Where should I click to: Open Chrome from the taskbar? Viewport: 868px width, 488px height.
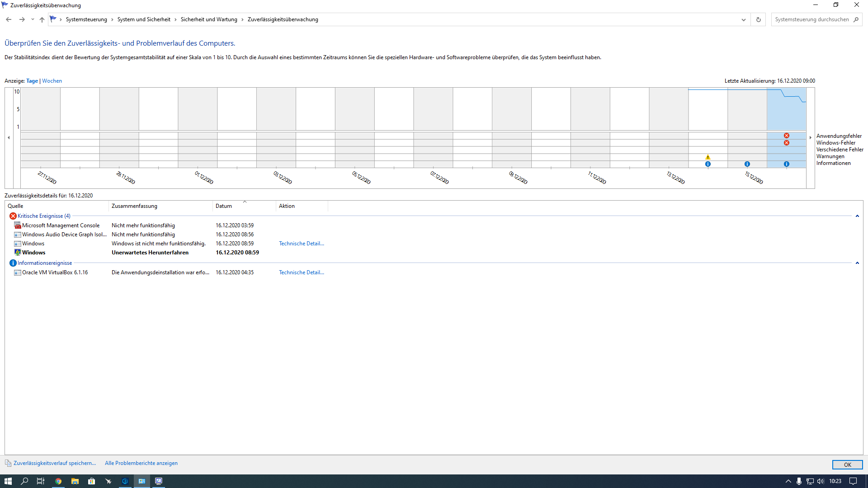click(58, 481)
